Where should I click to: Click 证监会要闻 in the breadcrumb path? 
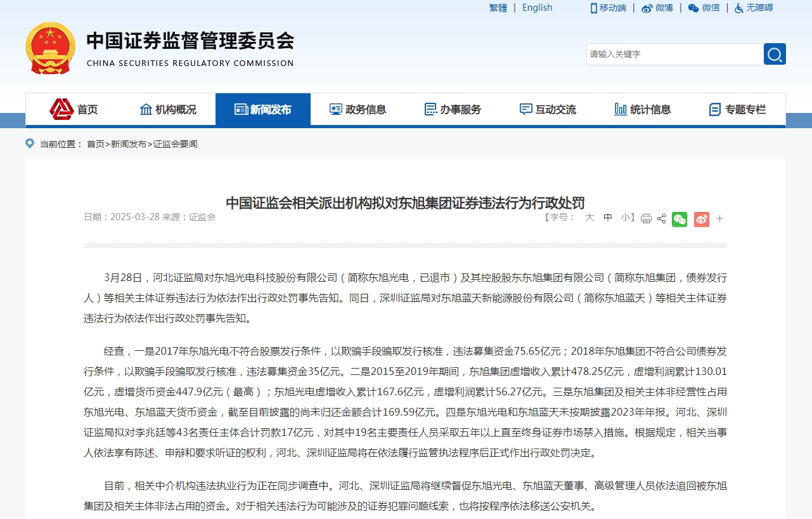[x=175, y=144]
